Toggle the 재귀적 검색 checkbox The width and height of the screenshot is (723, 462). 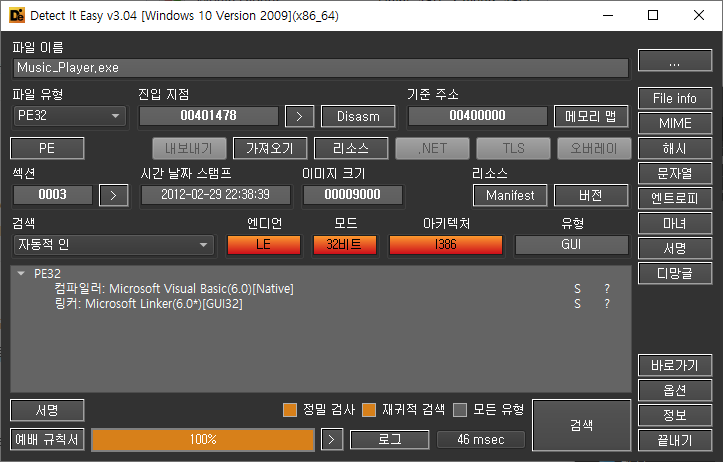tap(369, 410)
